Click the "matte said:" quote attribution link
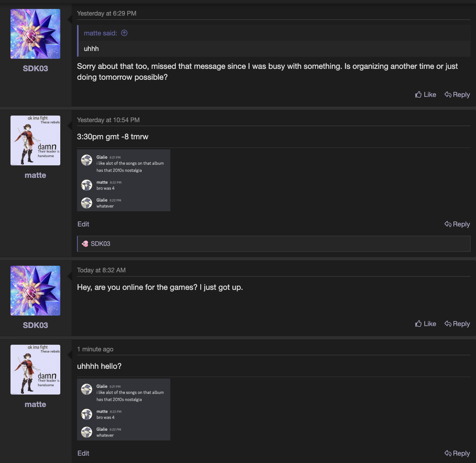The image size is (476, 463). [100, 33]
